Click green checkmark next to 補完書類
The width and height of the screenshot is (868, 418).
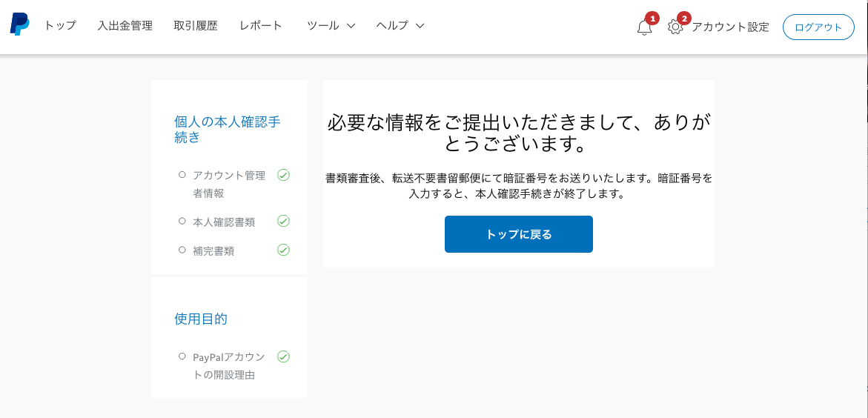(283, 250)
